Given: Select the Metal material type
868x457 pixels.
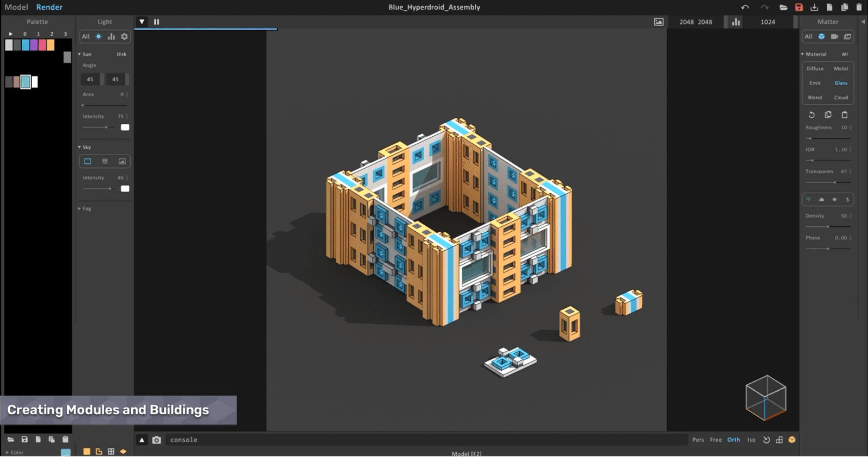Looking at the screenshot, I should [841, 68].
